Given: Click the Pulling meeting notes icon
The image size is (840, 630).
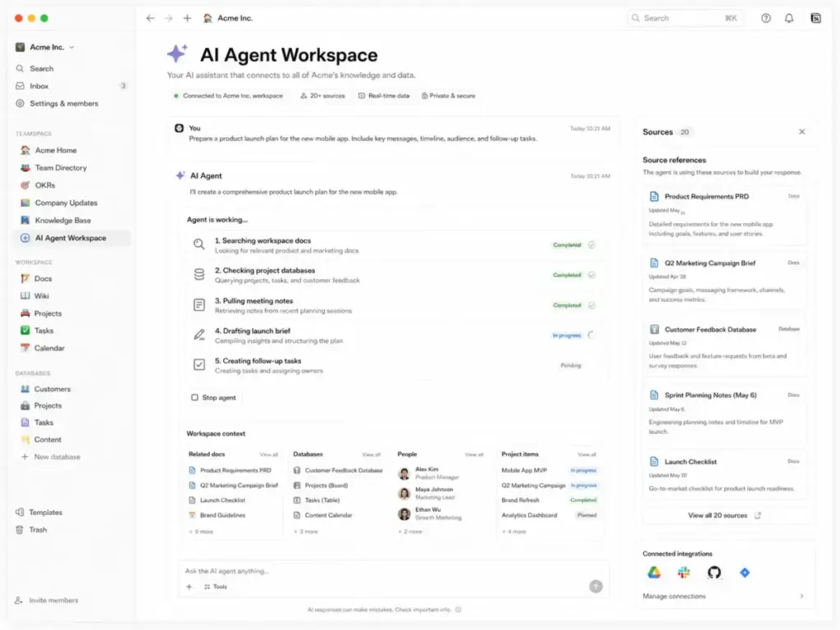Looking at the screenshot, I should [x=199, y=305].
